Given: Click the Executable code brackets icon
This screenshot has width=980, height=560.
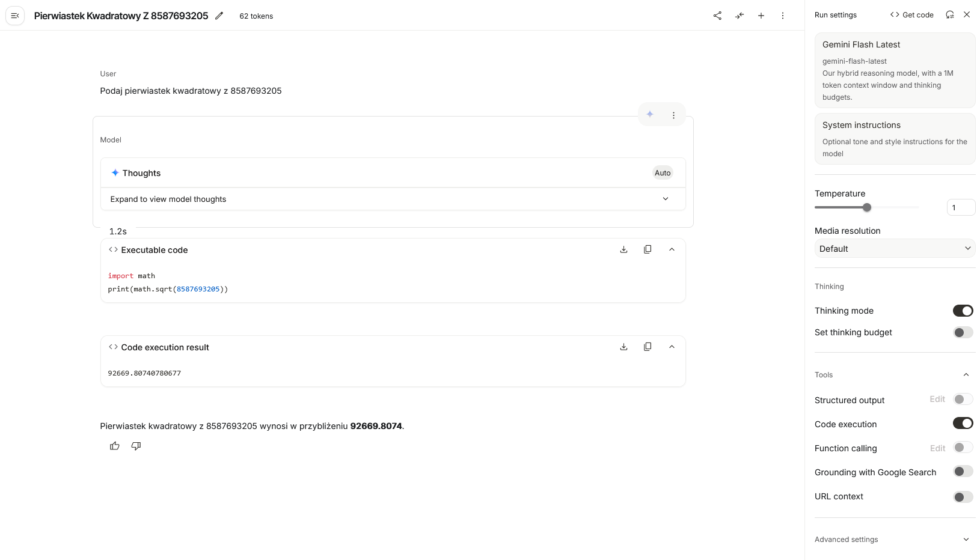Looking at the screenshot, I should [x=113, y=249].
